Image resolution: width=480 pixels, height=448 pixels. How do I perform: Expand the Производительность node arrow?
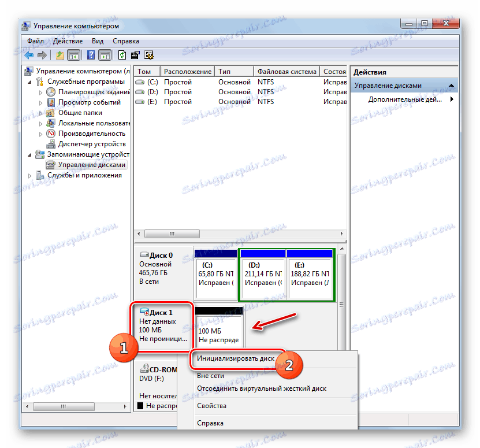click(x=40, y=134)
